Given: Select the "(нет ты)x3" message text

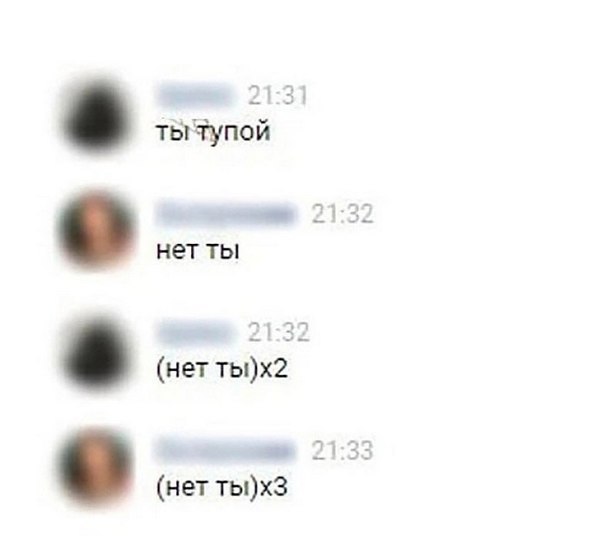Looking at the screenshot, I should (x=222, y=488).
